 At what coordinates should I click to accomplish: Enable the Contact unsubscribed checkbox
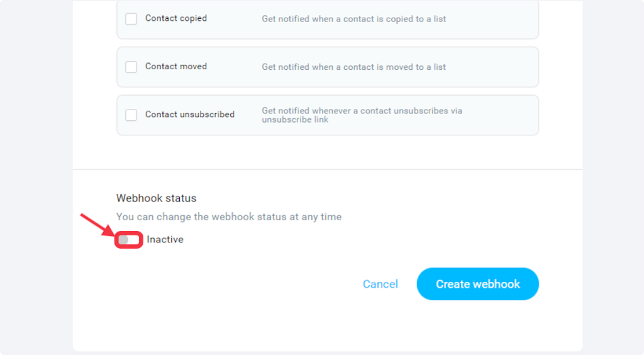[131, 115]
